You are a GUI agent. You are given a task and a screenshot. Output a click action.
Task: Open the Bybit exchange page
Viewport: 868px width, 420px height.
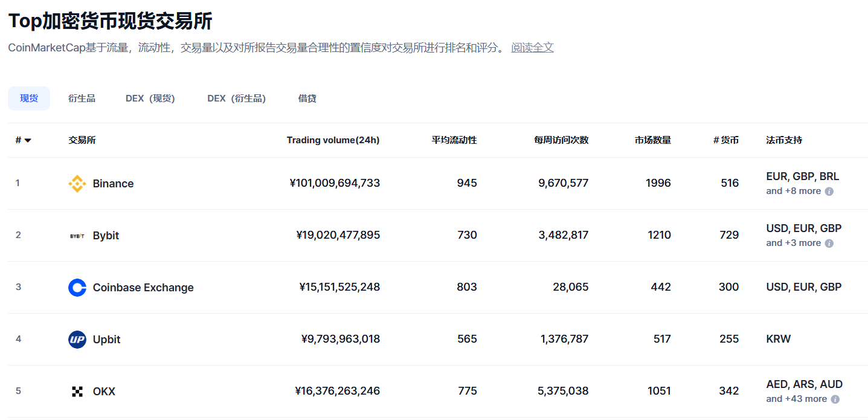106,236
